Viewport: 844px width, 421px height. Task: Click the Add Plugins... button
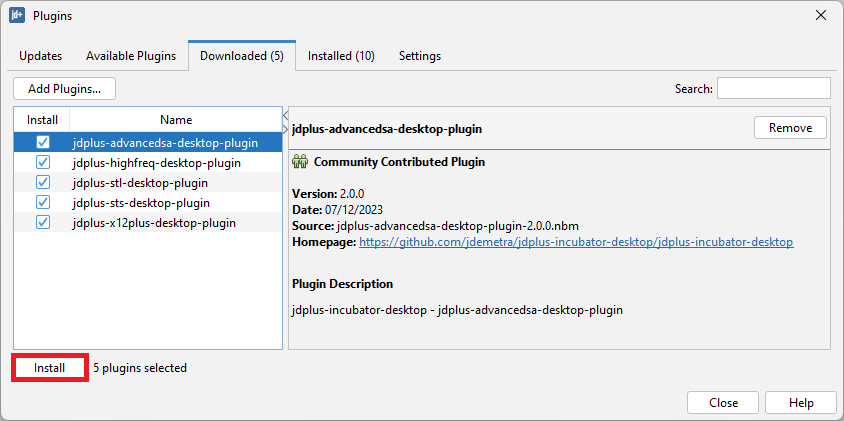click(65, 89)
